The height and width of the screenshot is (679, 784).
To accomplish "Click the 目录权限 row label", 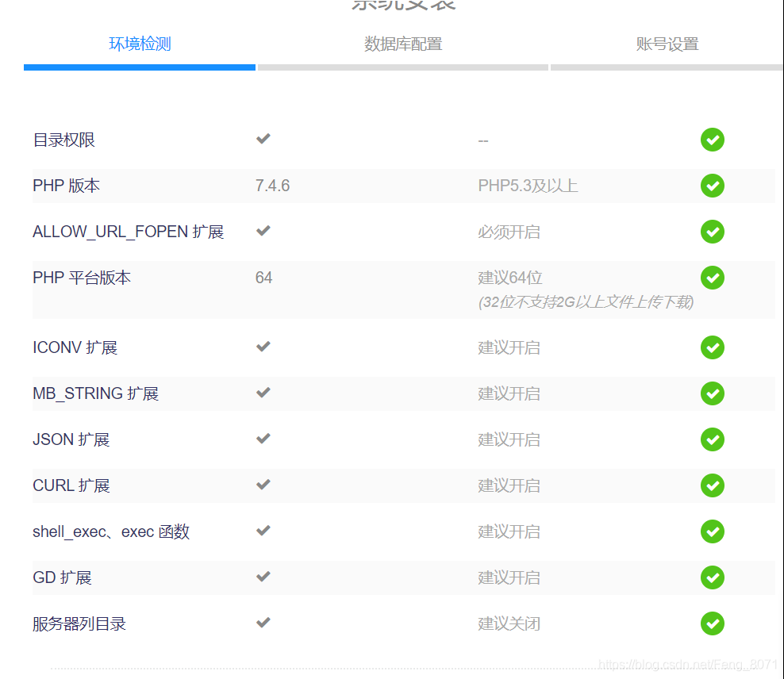I will pos(64,140).
